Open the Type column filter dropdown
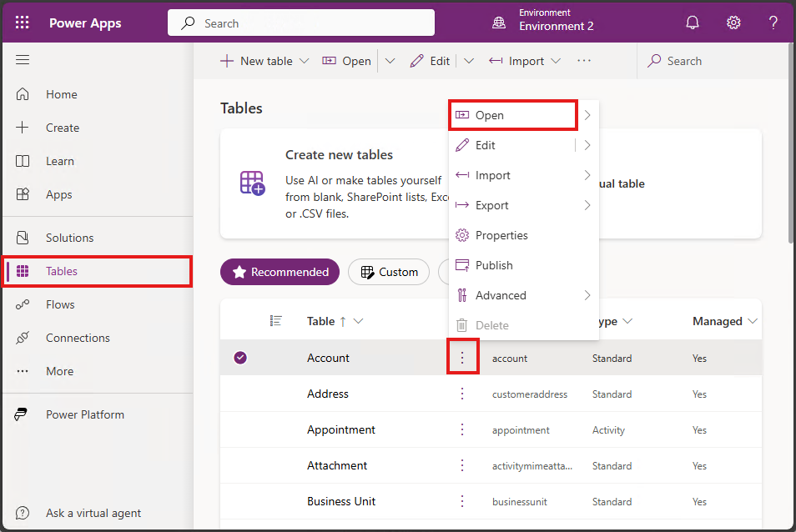This screenshot has height=532, width=796. 627,321
